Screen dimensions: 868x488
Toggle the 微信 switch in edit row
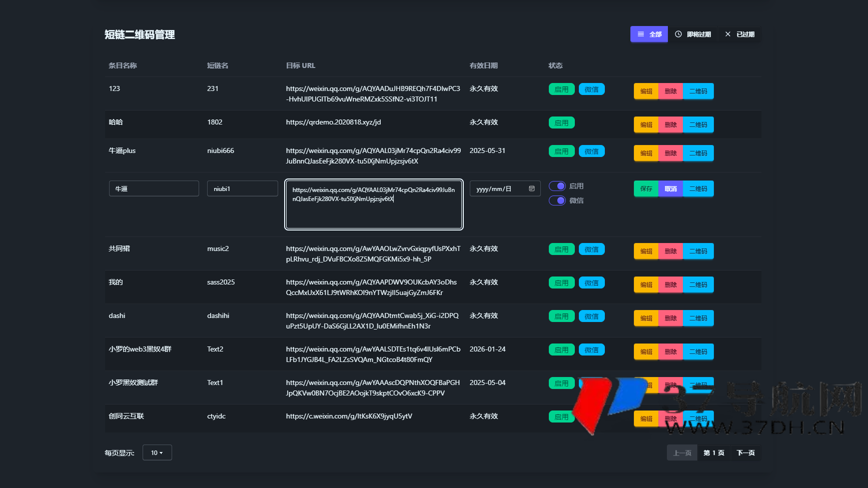557,200
